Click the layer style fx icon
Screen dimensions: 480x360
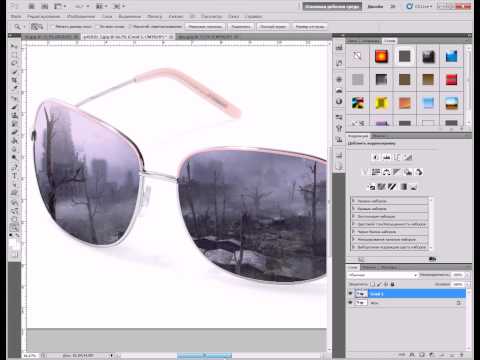click(412, 355)
